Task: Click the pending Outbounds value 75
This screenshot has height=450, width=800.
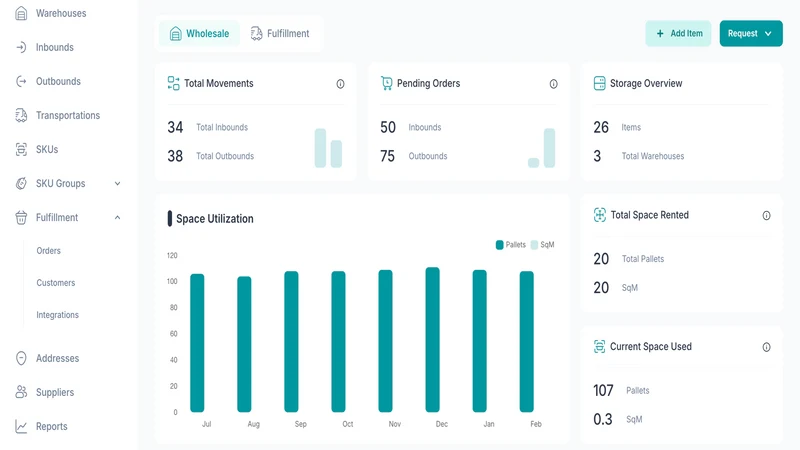Action: pos(388,156)
